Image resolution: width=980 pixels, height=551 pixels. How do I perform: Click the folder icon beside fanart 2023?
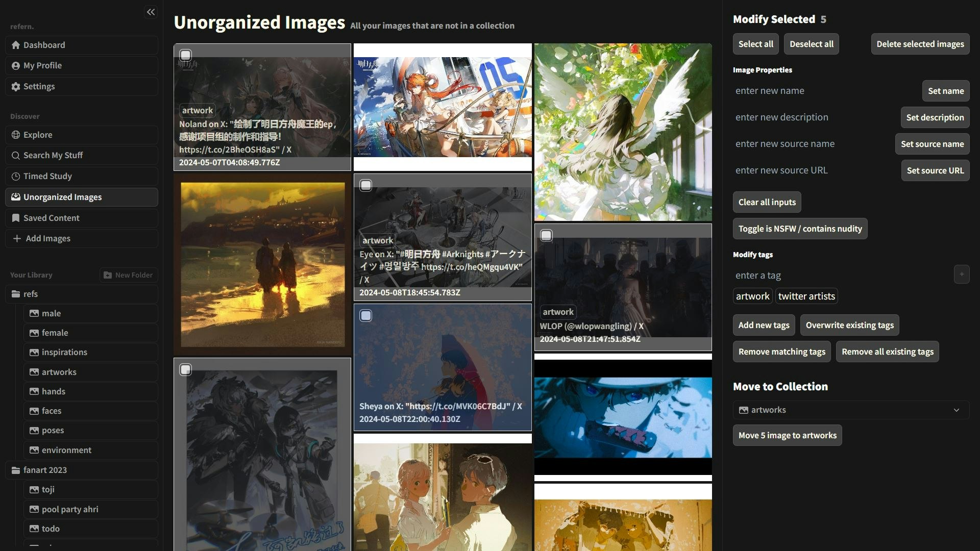pos(16,470)
